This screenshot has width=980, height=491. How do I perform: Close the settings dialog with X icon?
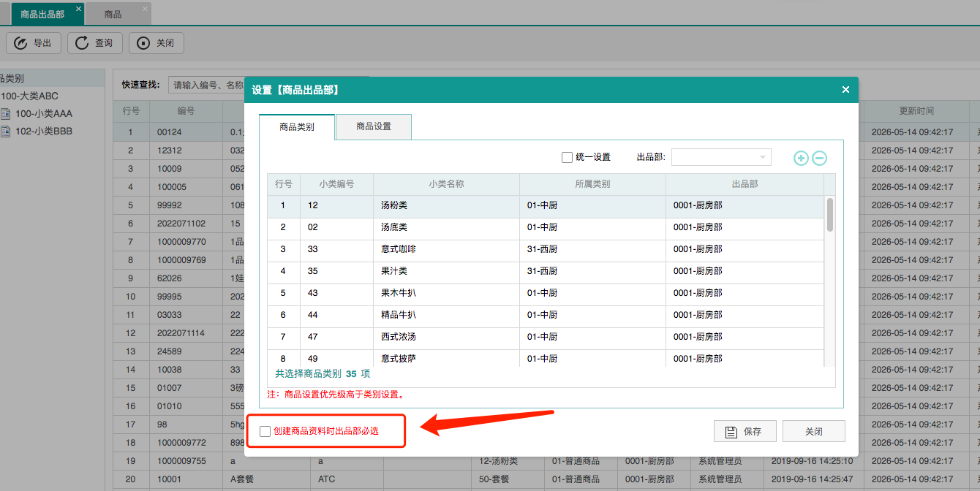coord(845,90)
